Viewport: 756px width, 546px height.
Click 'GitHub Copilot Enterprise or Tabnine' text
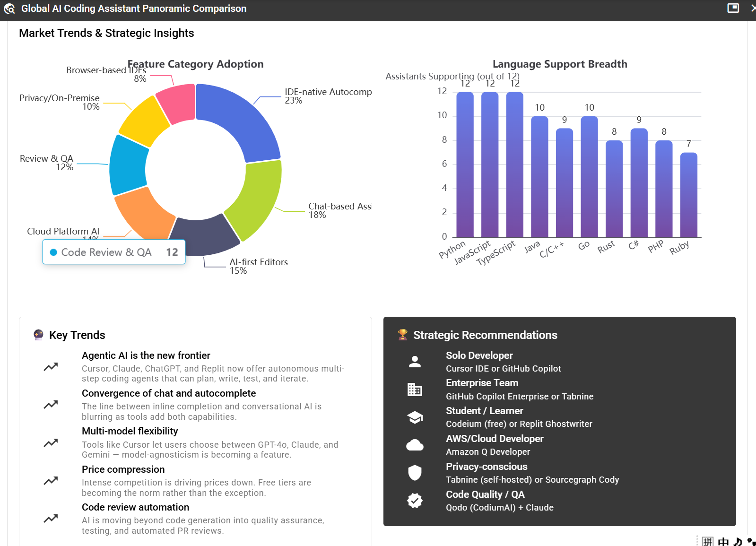(x=520, y=397)
